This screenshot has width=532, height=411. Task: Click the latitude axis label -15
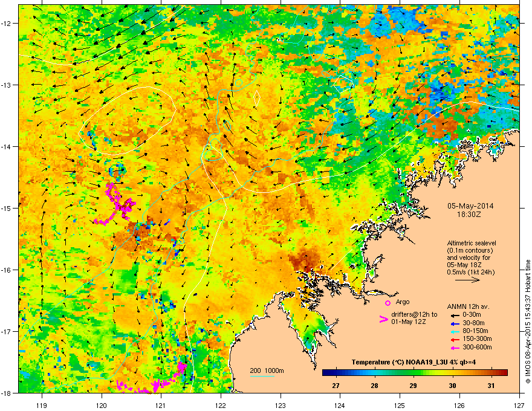(7, 208)
